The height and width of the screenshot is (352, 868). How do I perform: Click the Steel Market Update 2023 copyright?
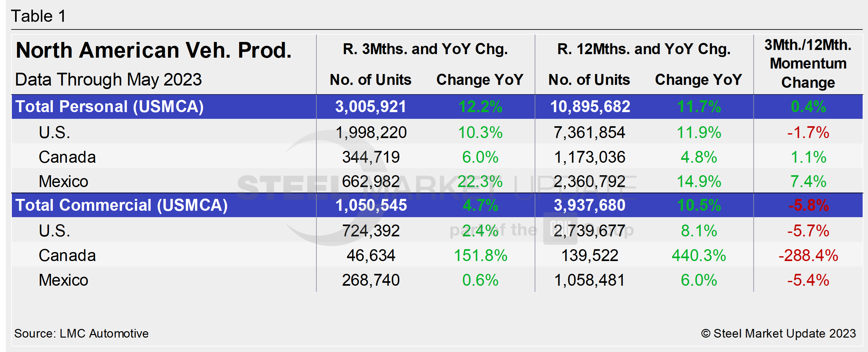point(778,333)
